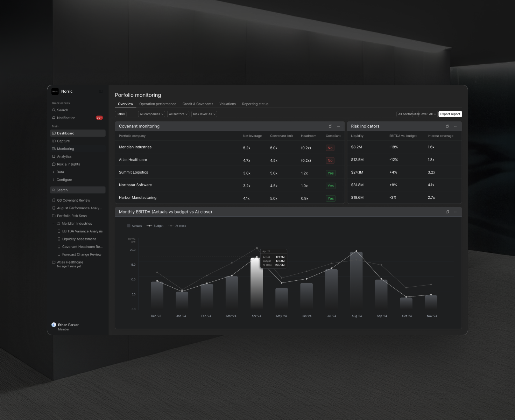Toggle the At close series in the legend
515x420 pixels.
pyautogui.click(x=177, y=226)
